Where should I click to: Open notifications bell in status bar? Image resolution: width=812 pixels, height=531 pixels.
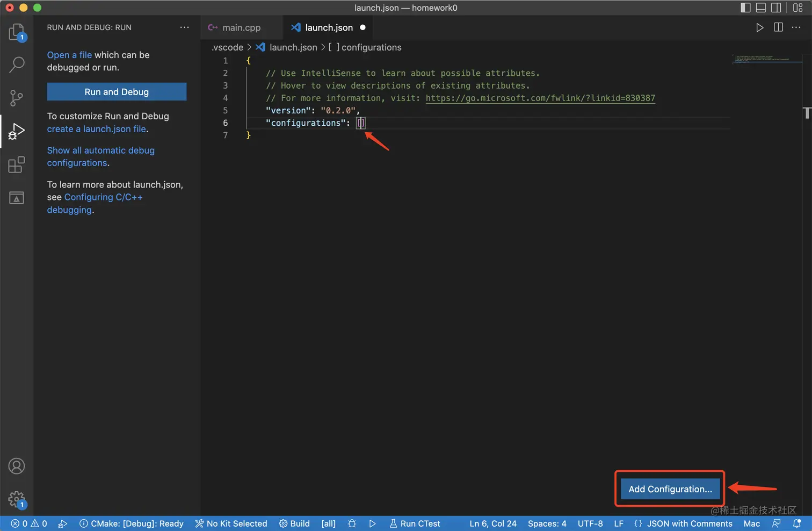(797, 523)
